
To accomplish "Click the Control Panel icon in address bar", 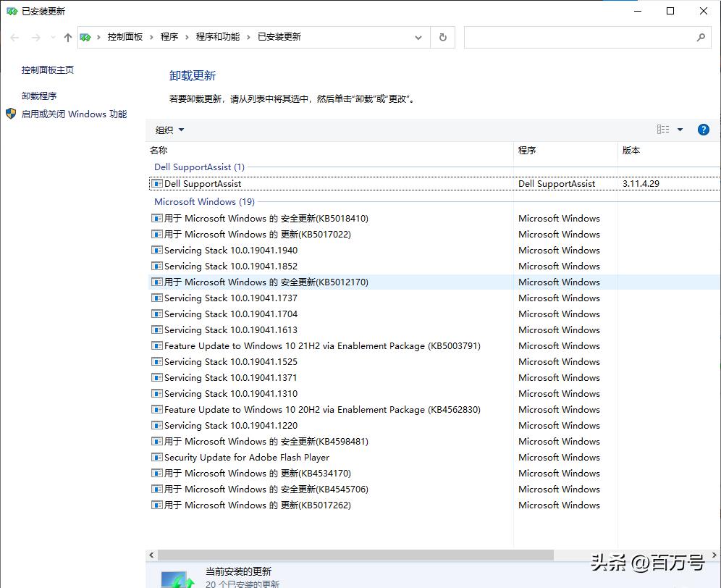I will click(85, 37).
